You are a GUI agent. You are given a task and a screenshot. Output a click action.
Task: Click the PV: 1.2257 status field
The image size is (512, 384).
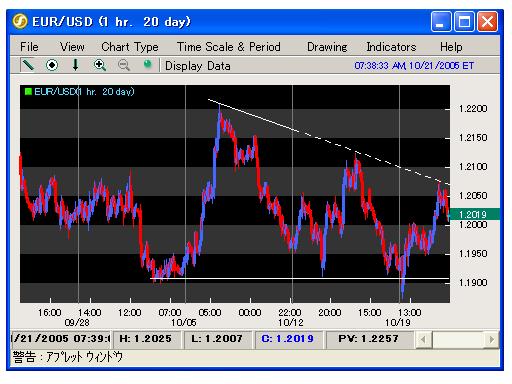tap(369, 339)
